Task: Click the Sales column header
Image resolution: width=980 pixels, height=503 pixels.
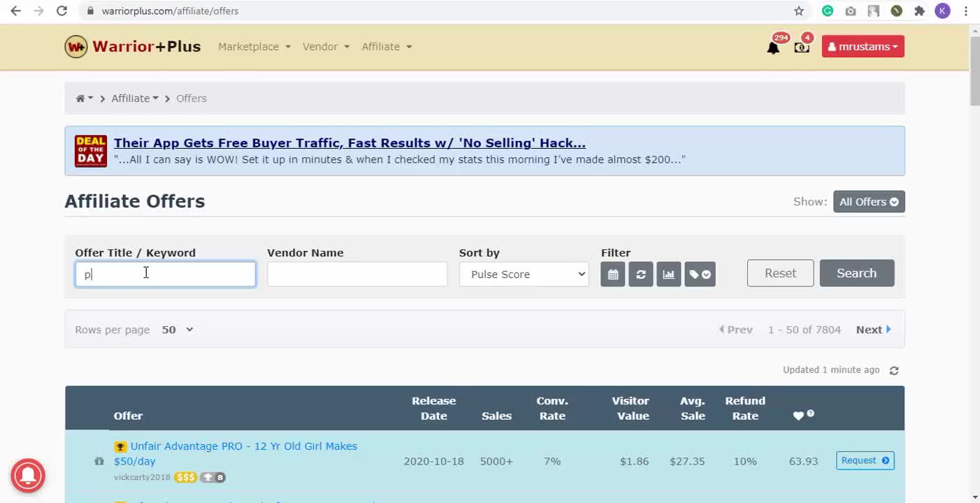Action: [496, 416]
